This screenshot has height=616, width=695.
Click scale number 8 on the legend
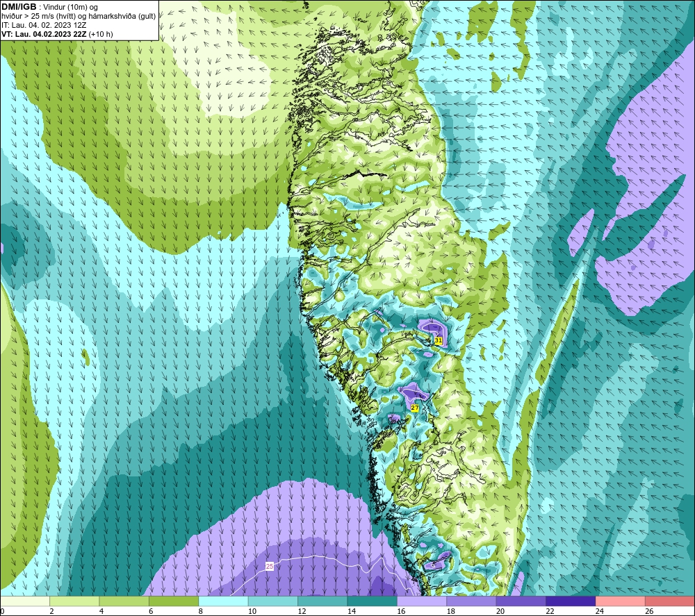(x=201, y=611)
